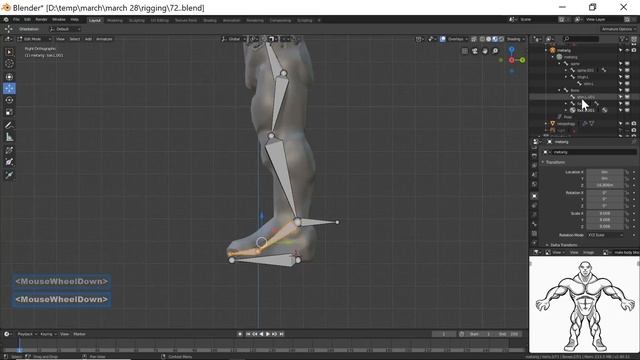
Task: Toggle snapping magnet in viewport header
Action: 264,39
